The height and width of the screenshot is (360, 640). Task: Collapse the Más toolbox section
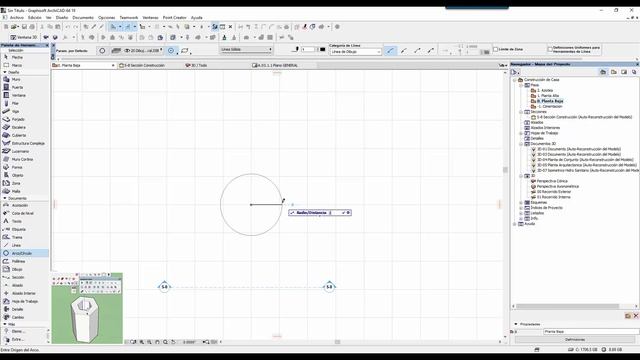pyautogui.click(x=5, y=324)
